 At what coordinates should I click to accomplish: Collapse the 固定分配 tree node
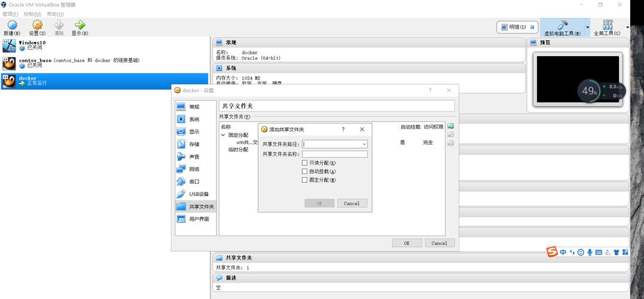pos(223,135)
